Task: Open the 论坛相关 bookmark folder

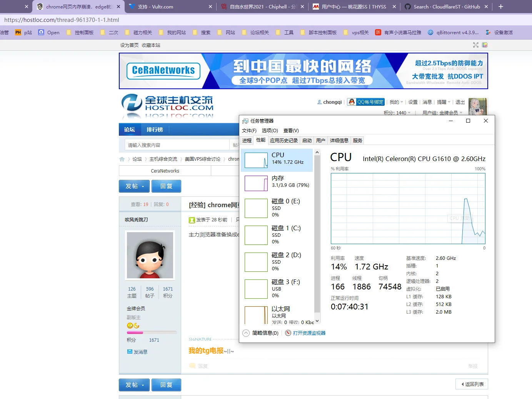Action: 255,33
